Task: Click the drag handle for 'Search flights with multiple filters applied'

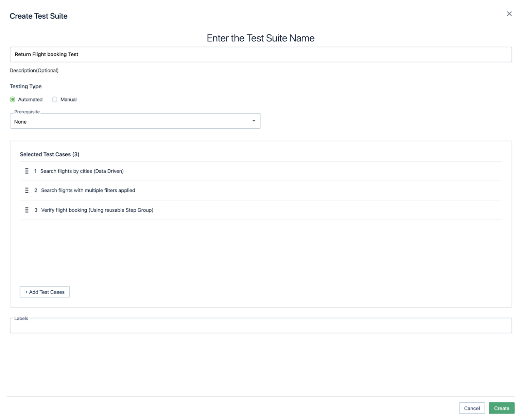Action: [27, 190]
